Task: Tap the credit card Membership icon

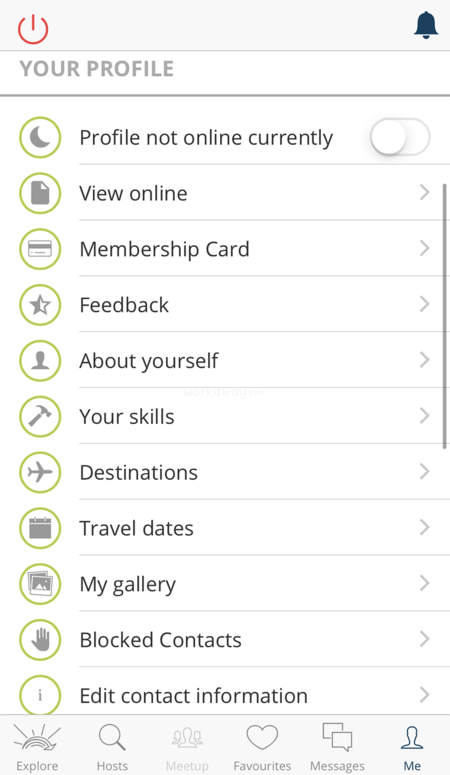Action: click(40, 249)
